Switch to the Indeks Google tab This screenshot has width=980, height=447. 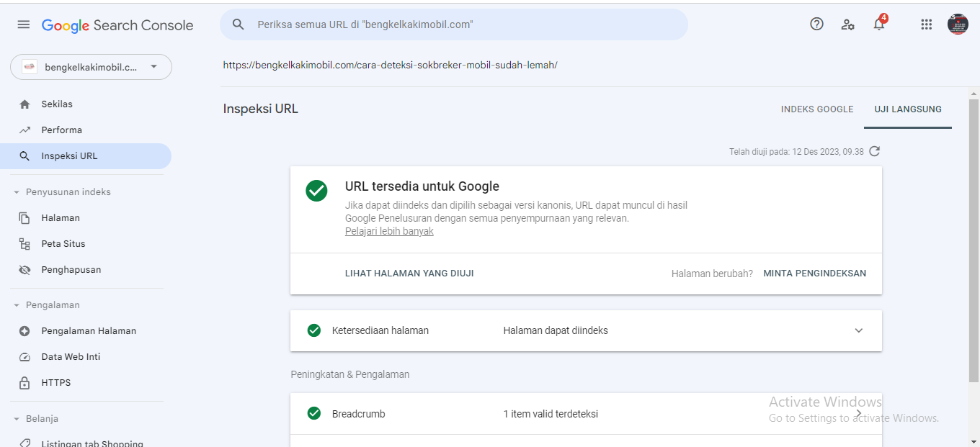pyautogui.click(x=816, y=109)
